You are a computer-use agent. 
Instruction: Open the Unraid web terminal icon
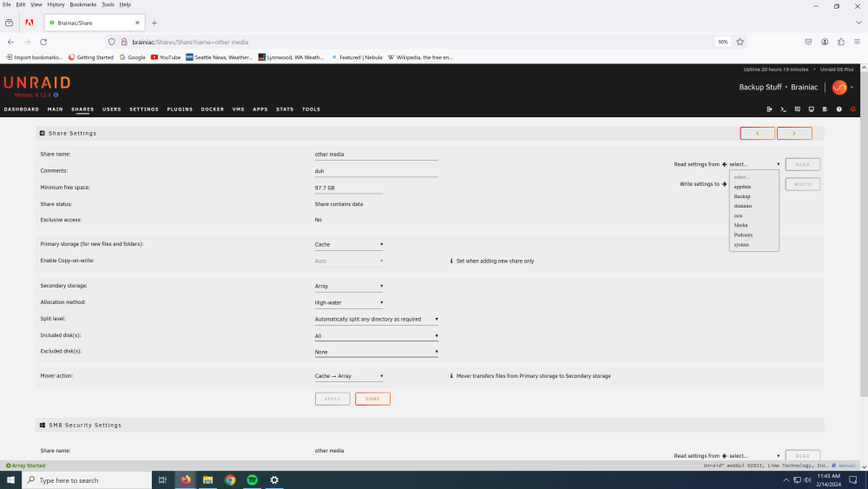(783, 109)
